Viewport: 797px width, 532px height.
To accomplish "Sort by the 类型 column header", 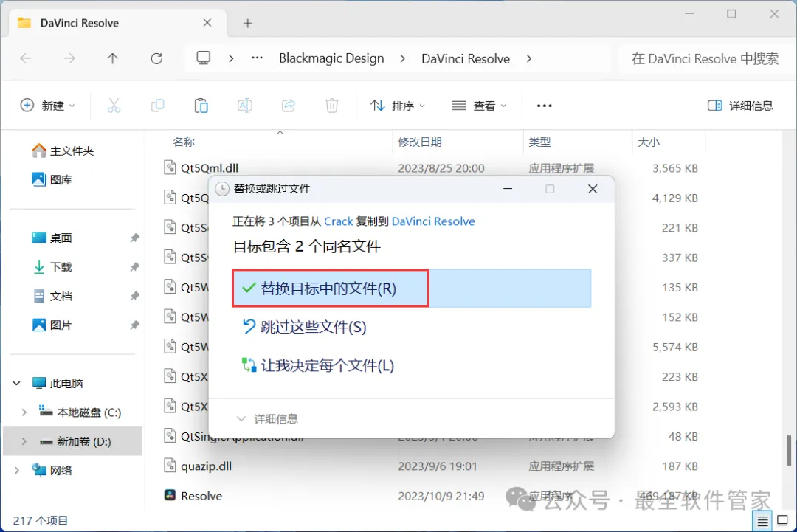I will click(x=539, y=142).
